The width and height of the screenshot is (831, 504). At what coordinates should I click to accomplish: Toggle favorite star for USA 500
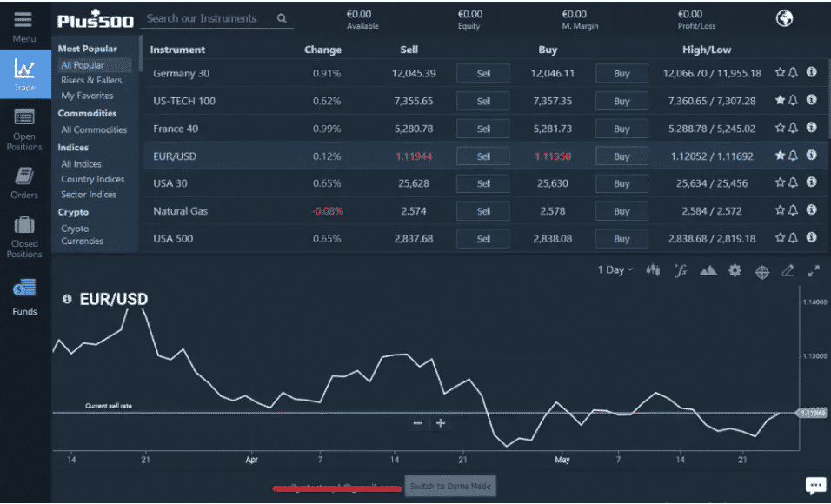pos(780,238)
